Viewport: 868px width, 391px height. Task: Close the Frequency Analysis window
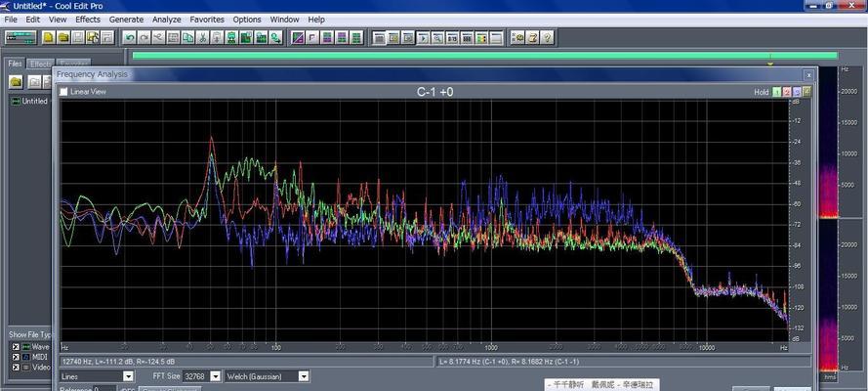[808, 74]
